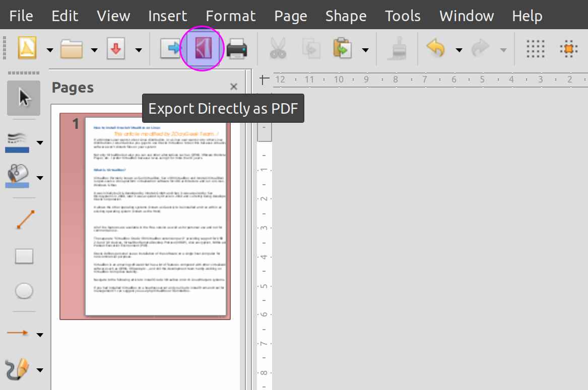Open the Format menu
This screenshot has width=588, height=390.
[230, 16]
